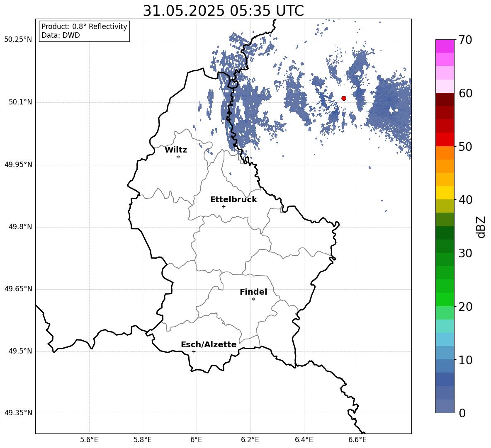Click the 'Findel' map label
This screenshot has width=491, height=448.
pos(253,292)
